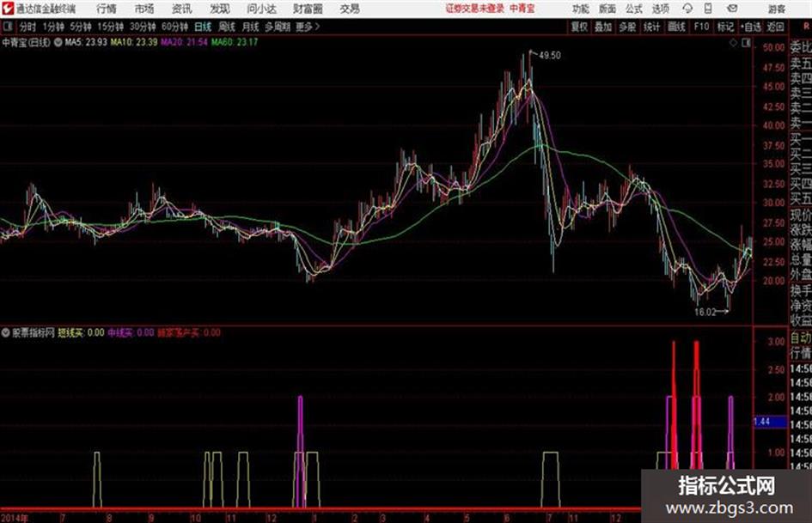Click the 49.50 high price marker

pyautogui.click(x=550, y=55)
